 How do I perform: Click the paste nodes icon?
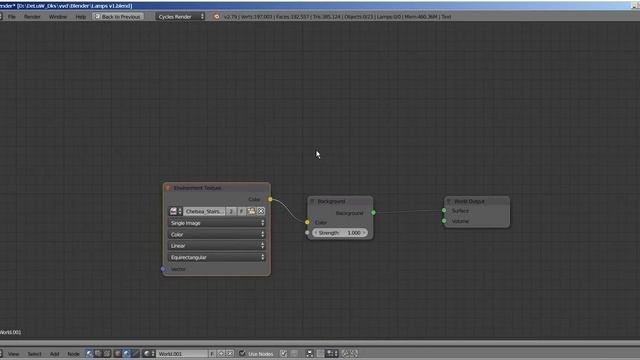click(x=354, y=353)
